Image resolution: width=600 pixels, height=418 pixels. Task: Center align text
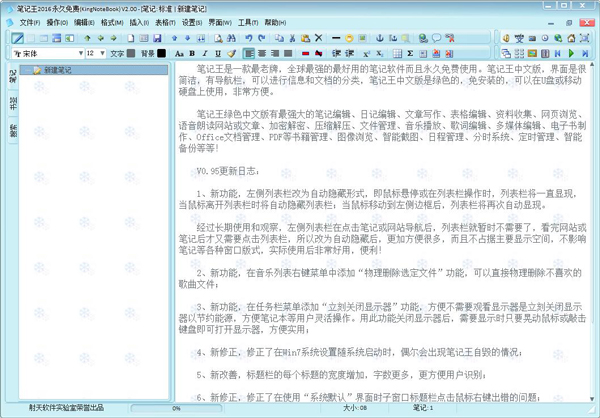(262, 54)
